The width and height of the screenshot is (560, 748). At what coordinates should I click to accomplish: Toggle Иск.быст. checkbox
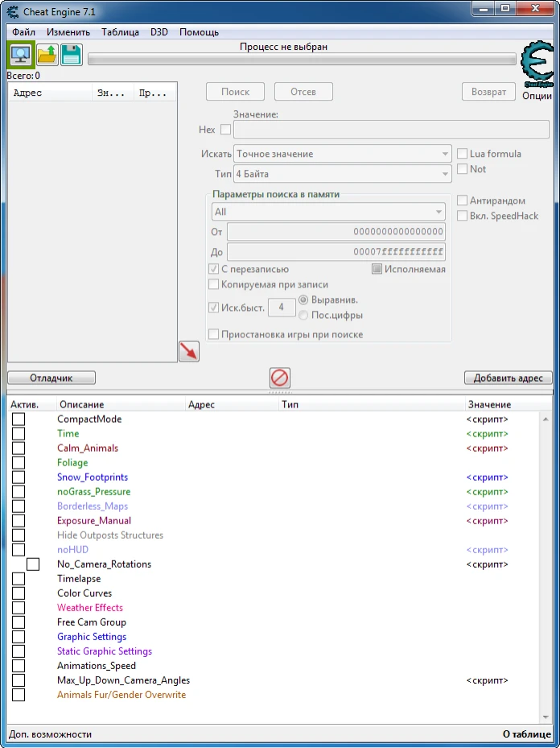click(213, 308)
